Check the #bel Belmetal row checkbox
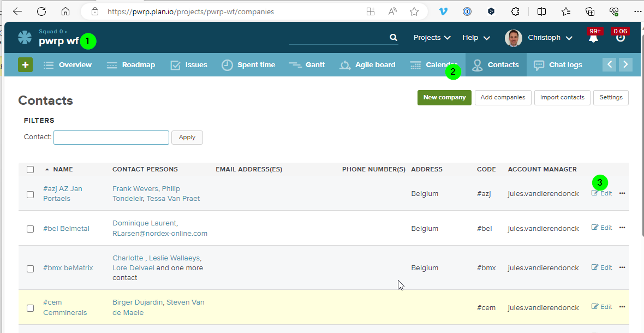644x333 pixels. click(31, 229)
